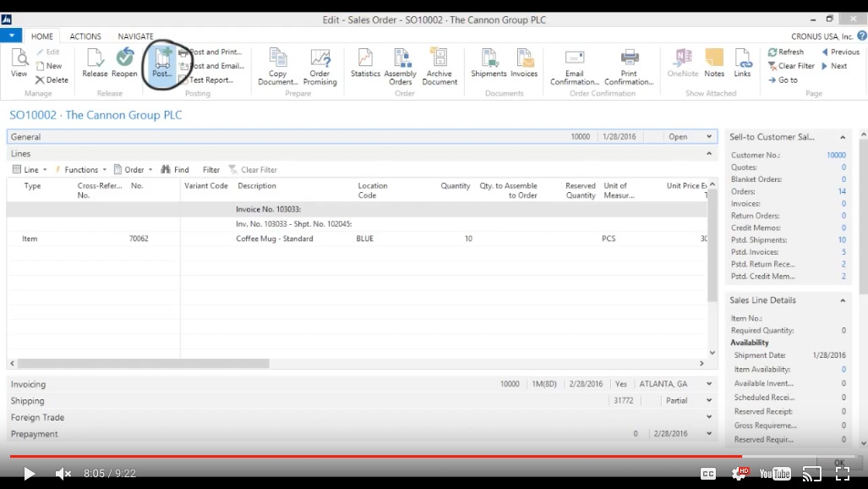
Task: Select item number 70062 cell
Action: pos(139,239)
